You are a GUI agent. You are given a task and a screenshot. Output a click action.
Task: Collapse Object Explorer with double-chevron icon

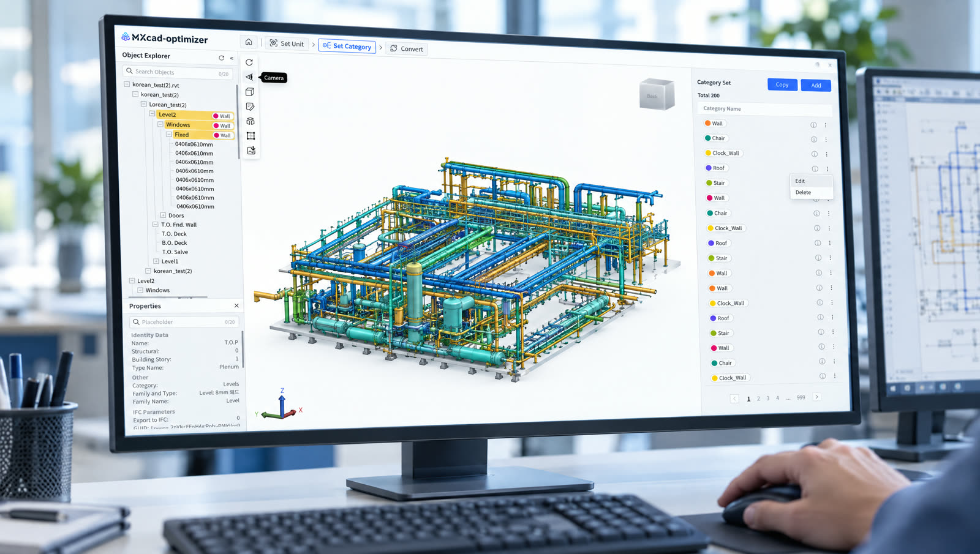232,58
